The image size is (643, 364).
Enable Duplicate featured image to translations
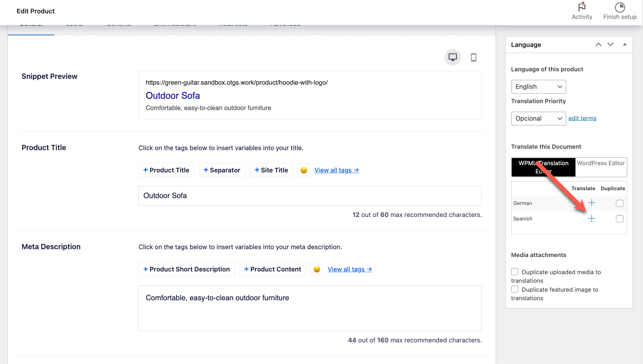[515, 289]
